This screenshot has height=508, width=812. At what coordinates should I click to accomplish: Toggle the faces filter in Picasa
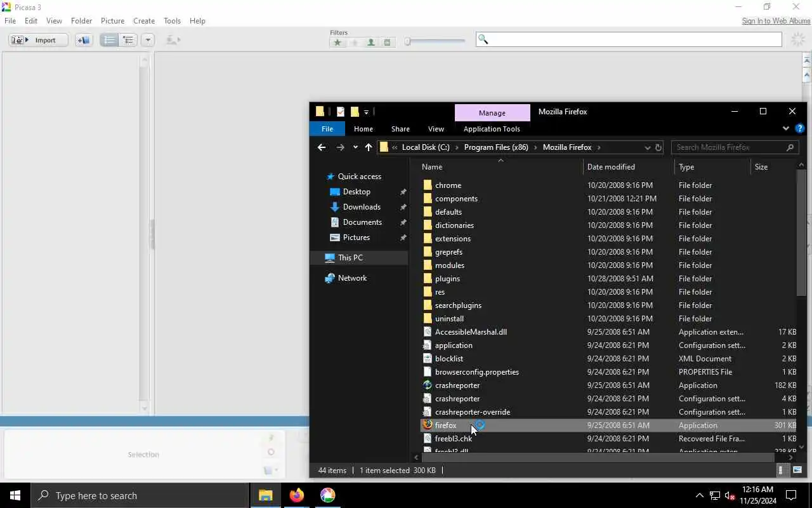(371, 43)
